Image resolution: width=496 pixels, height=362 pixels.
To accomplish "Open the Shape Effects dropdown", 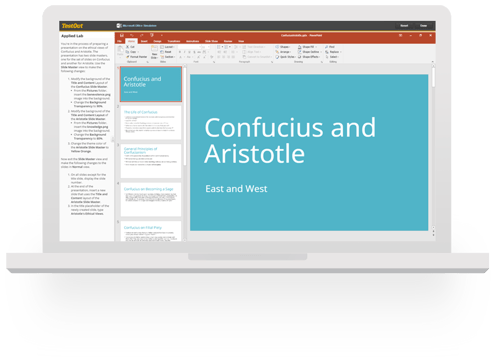I will tap(309, 57).
